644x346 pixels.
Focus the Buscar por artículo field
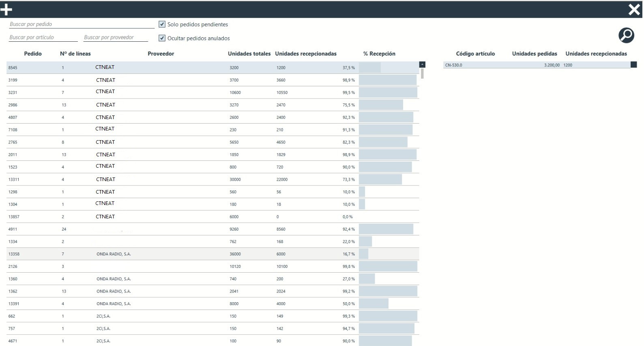(43, 37)
